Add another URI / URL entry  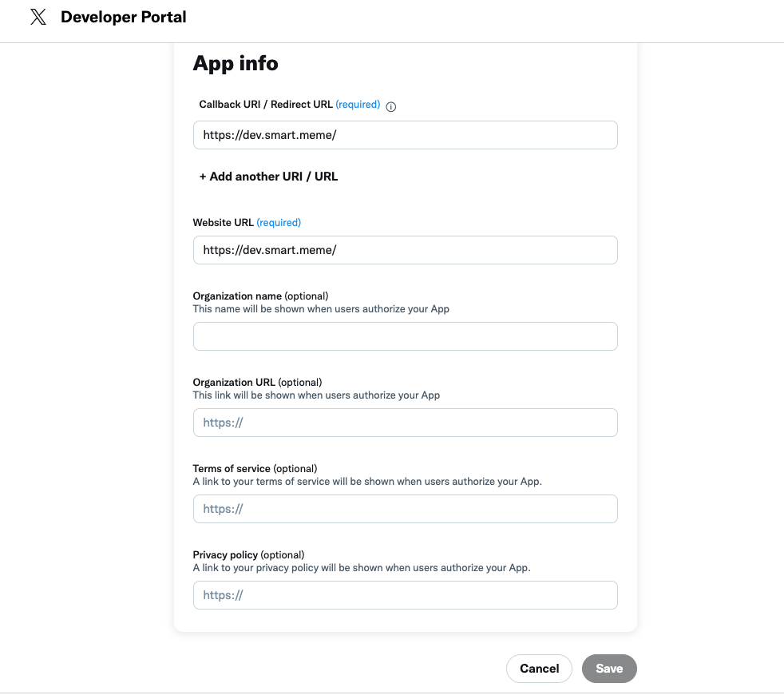click(268, 177)
